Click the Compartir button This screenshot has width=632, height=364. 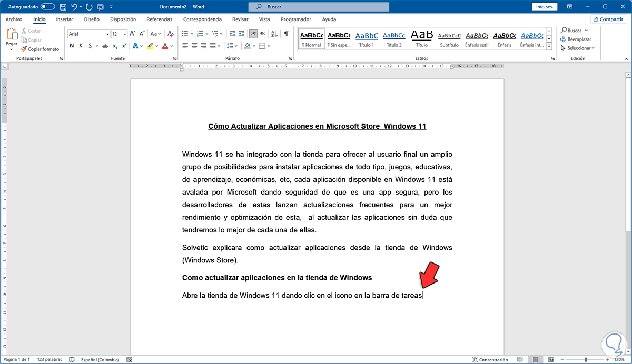(609, 19)
